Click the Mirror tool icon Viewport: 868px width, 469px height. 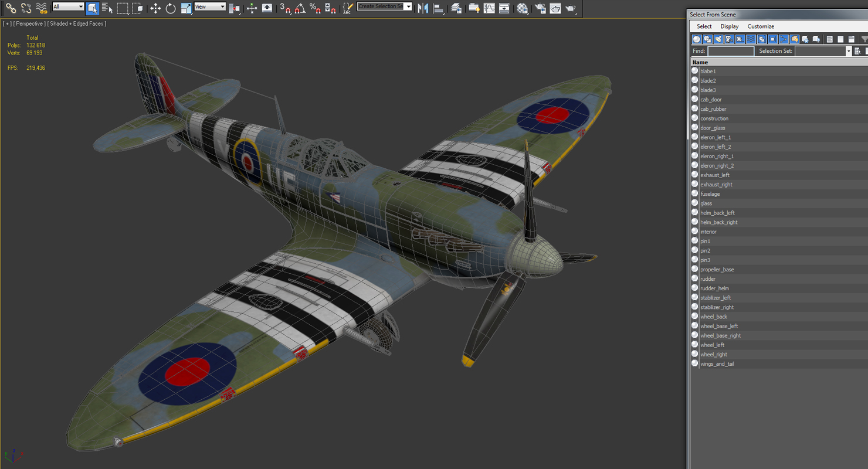pyautogui.click(x=423, y=8)
